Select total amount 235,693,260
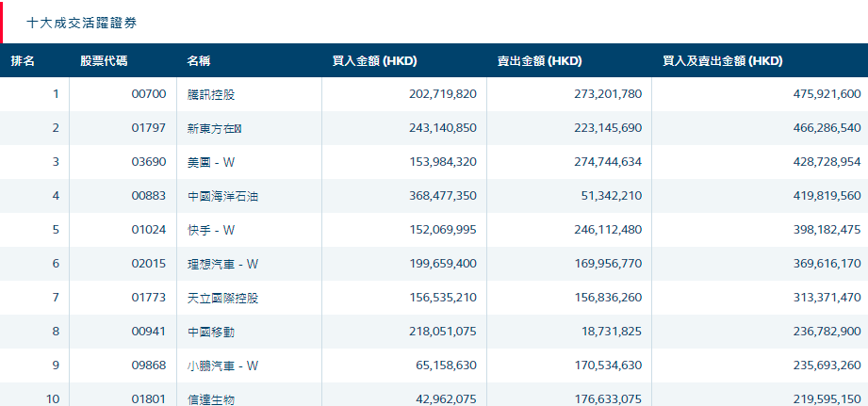This screenshot has height=406, width=868. pyautogui.click(x=827, y=365)
